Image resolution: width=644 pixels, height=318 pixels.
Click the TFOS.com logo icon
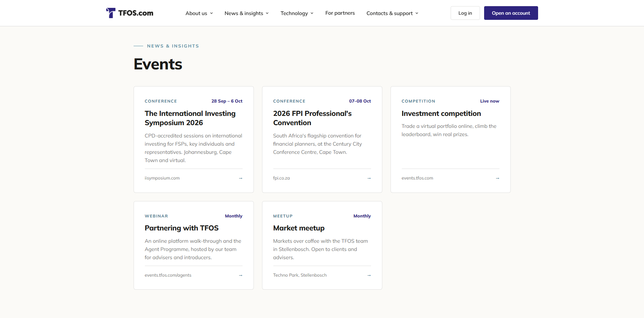pyautogui.click(x=111, y=13)
